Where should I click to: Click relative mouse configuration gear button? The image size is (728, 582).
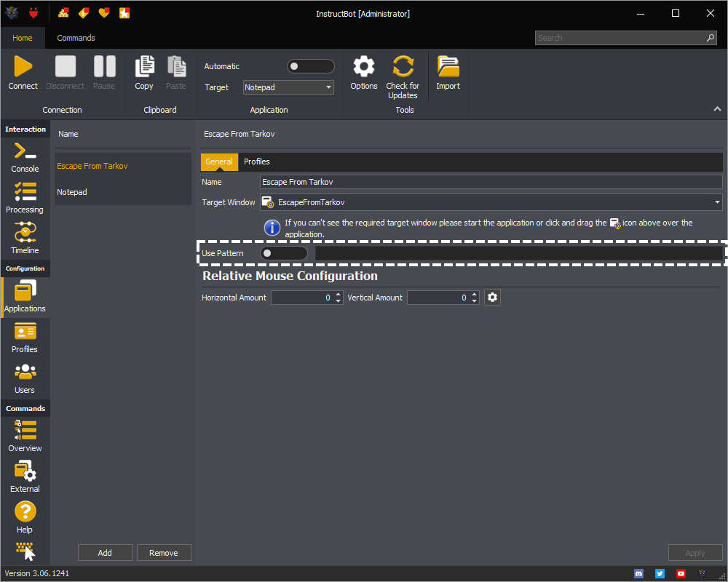coord(493,298)
